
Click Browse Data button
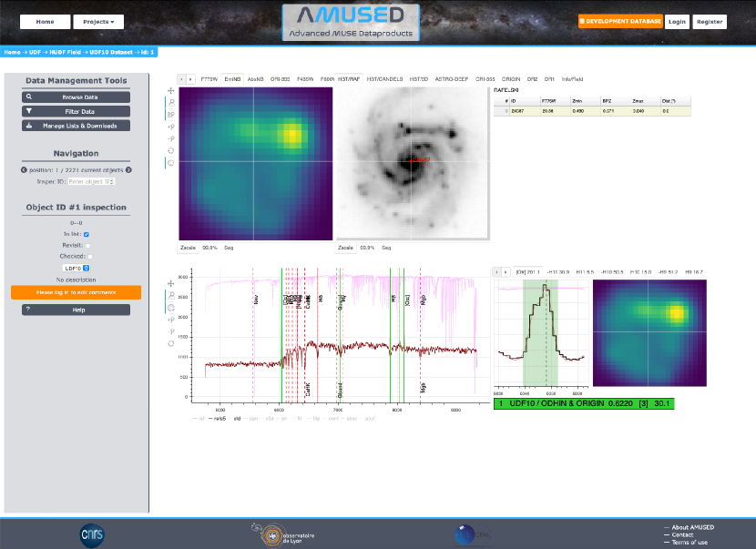click(x=76, y=97)
